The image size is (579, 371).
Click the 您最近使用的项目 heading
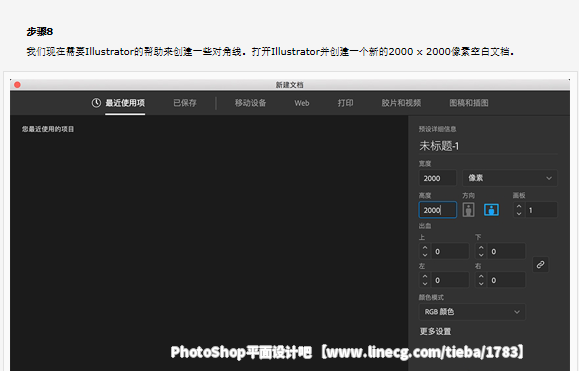tap(48, 129)
